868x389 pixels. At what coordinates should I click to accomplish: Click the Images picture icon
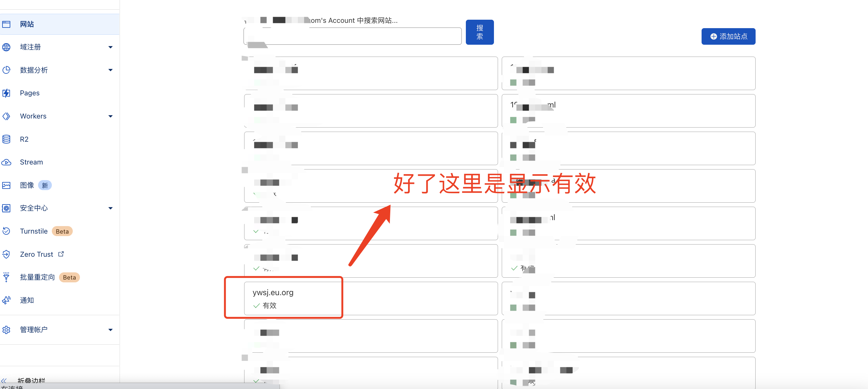coord(7,185)
